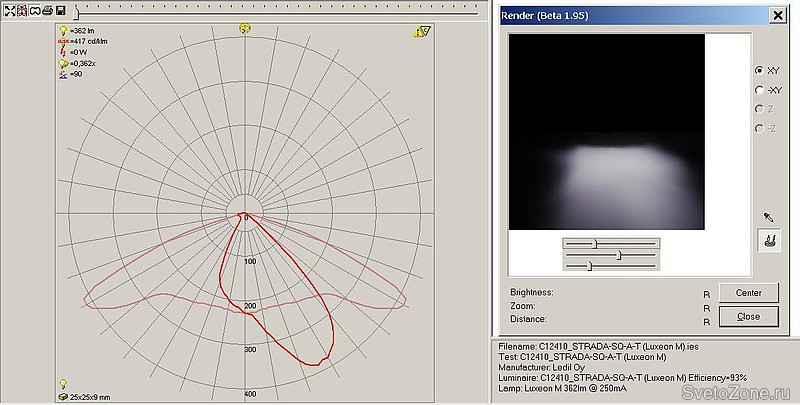Image resolution: width=800 pixels, height=405 pixels.
Task: Select the -Z radio button
Action: coord(759,128)
